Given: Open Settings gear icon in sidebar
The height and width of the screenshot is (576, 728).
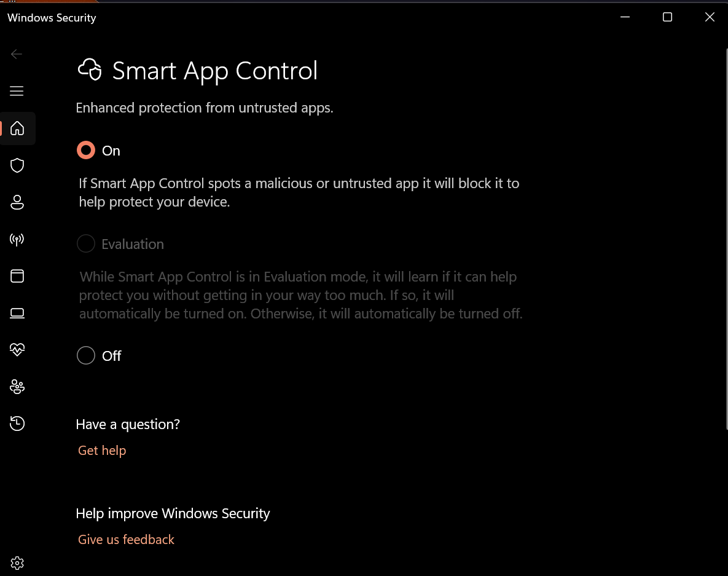Looking at the screenshot, I should (17, 562).
